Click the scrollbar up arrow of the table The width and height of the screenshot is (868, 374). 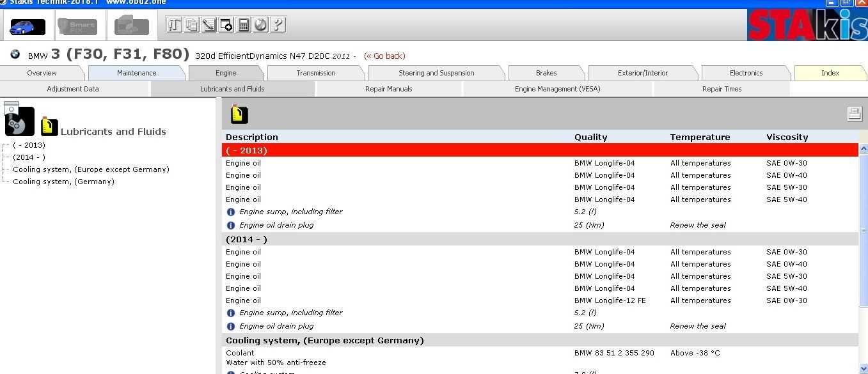click(863, 149)
